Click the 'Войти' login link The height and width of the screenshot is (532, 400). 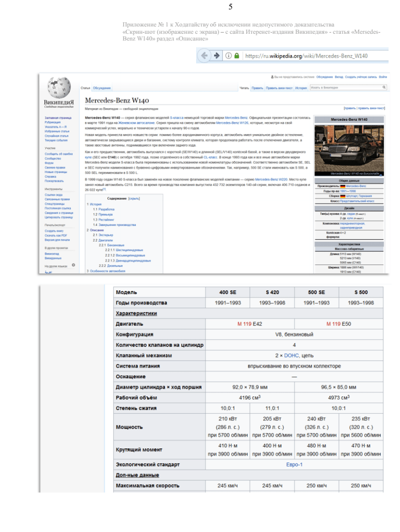(x=383, y=77)
